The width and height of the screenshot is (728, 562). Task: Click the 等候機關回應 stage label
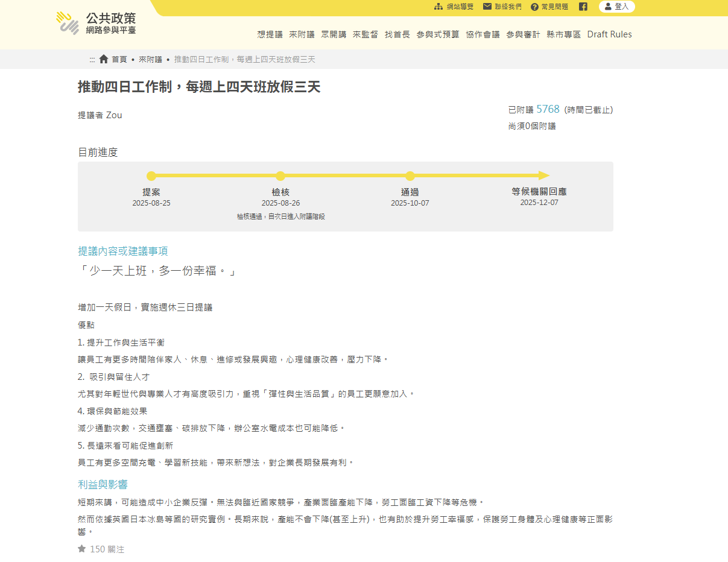coord(539,191)
